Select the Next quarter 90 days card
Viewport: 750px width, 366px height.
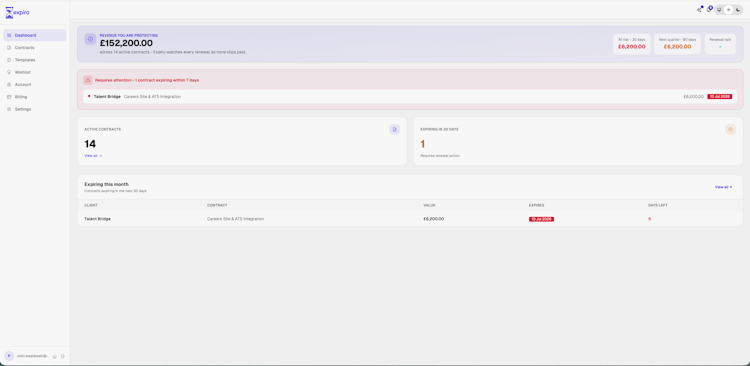click(x=677, y=44)
